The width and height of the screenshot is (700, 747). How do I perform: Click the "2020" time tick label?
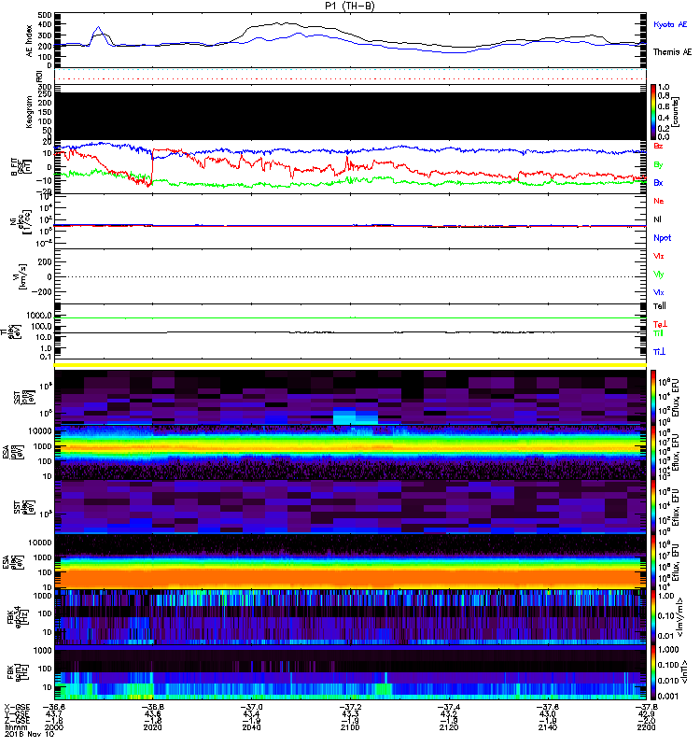point(152,727)
